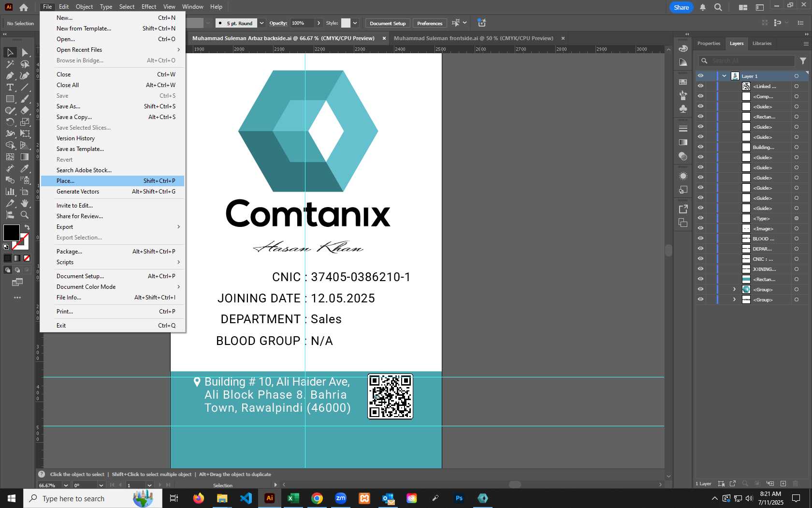Hide Layer 1 with its eye icon
This screenshot has height=508, width=812.
[x=700, y=76]
